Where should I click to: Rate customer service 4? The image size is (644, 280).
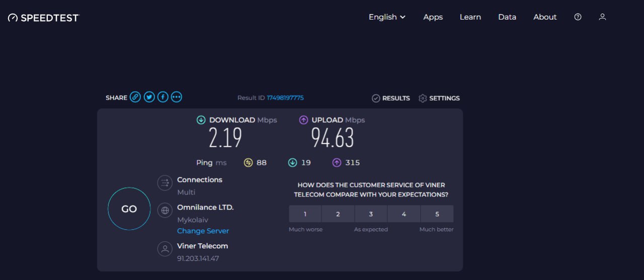(x=404, y=214)
